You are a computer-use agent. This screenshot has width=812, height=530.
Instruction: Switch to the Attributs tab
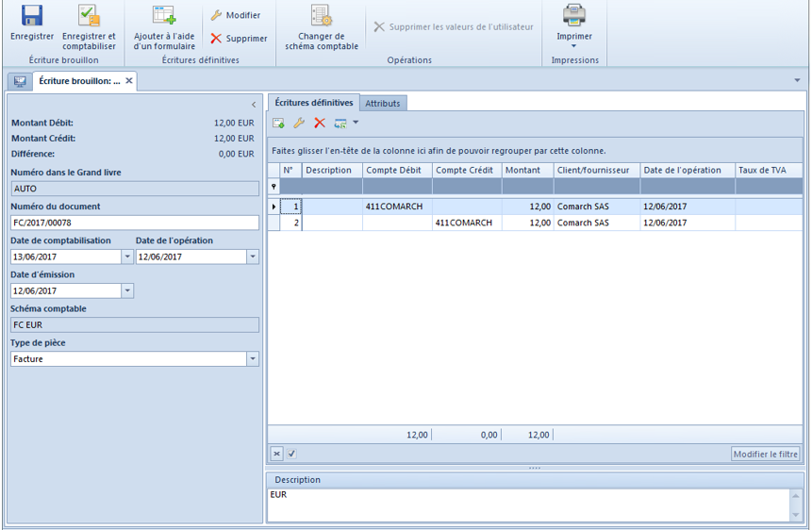pos(383,103)
